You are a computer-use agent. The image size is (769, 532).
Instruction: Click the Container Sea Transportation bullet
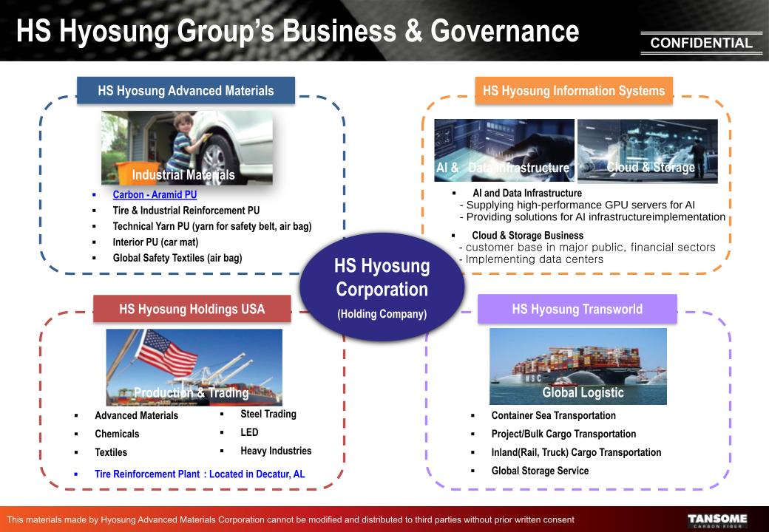pos(553,415)
